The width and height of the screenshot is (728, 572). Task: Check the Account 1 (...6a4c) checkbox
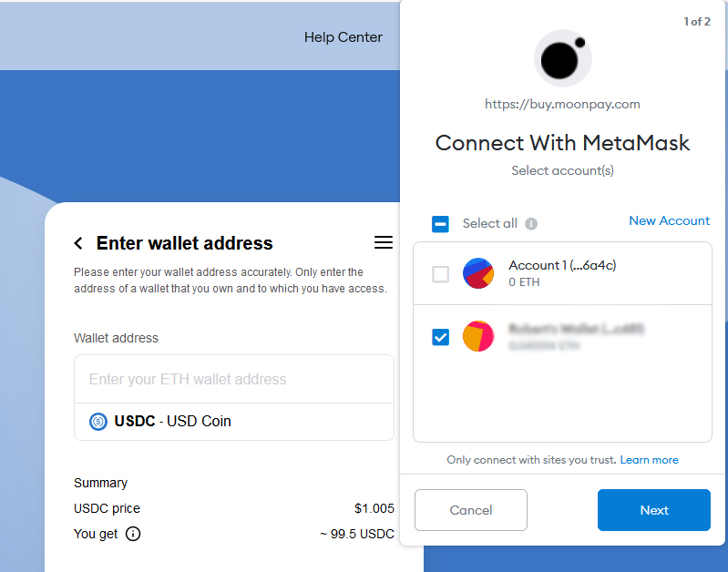(x=440, y=274)
